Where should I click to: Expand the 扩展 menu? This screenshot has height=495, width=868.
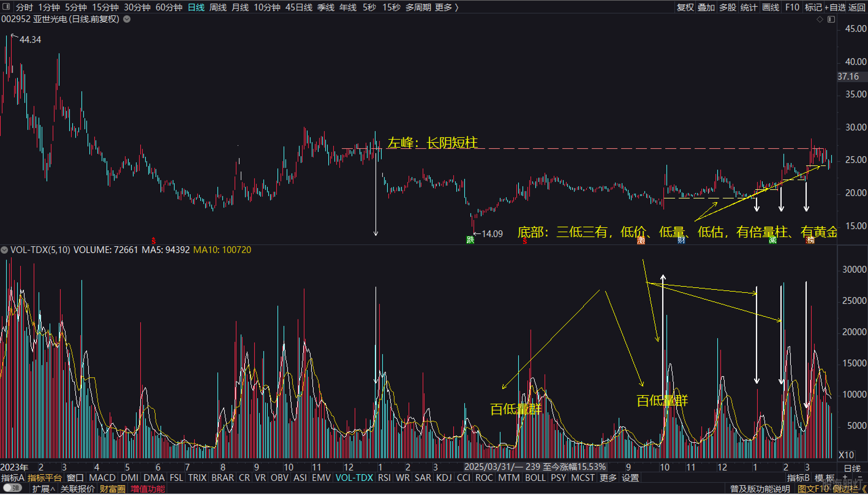(43, 489)
